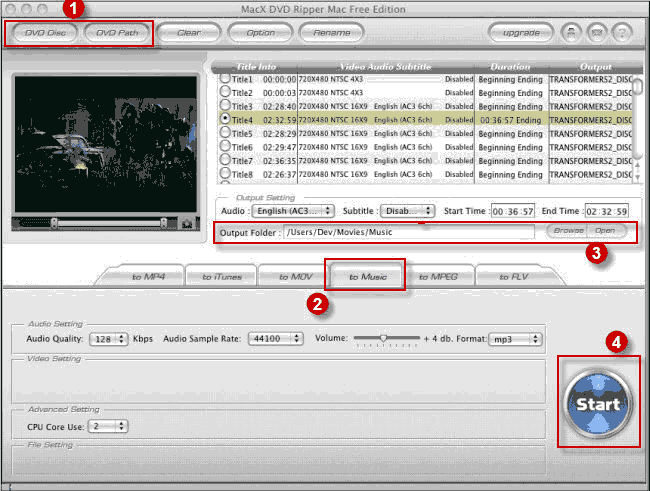Click the Start Time field
The width and height of the screenshot is (650, 491).
tap(513, 211)
